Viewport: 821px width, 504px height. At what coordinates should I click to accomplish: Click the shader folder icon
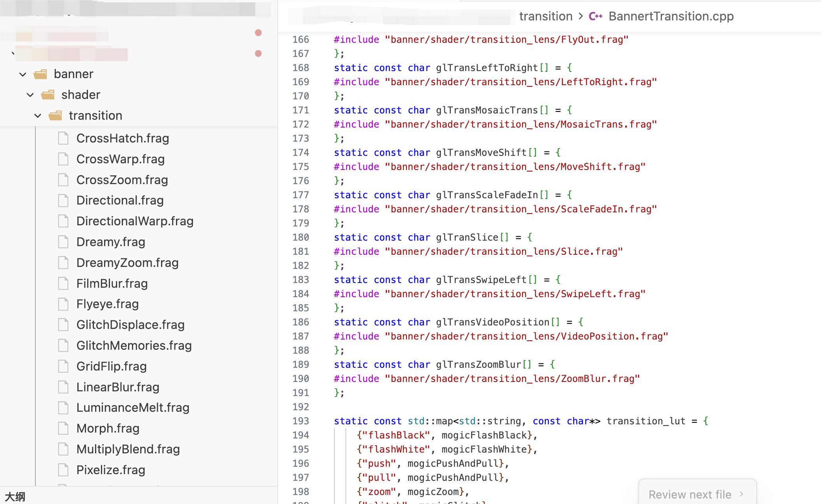(48, 95)
